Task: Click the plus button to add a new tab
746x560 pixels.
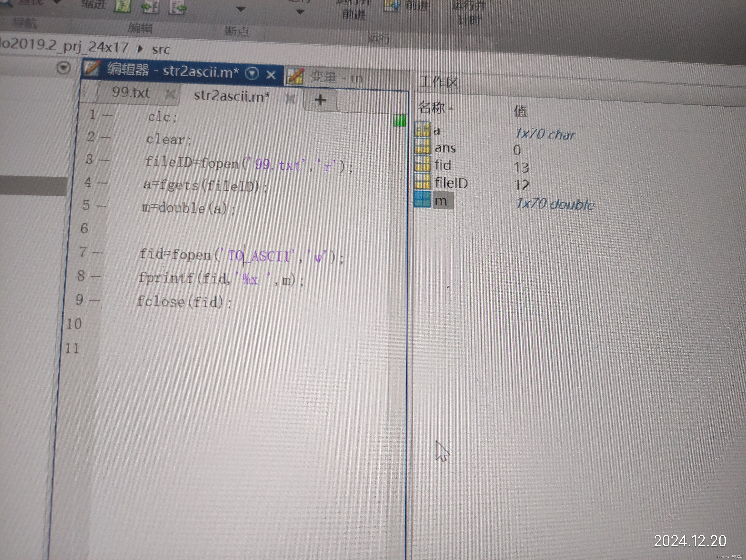Action: 320,100
